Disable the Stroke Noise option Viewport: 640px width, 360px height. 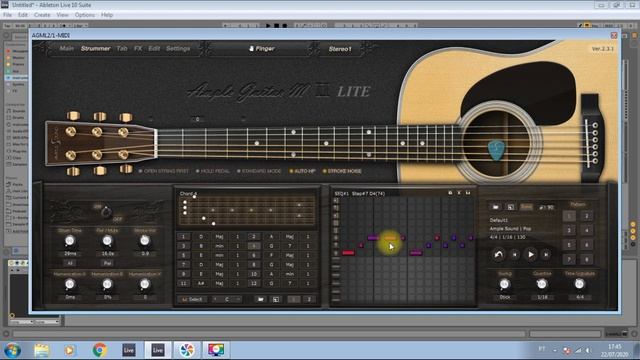(342, 171)
